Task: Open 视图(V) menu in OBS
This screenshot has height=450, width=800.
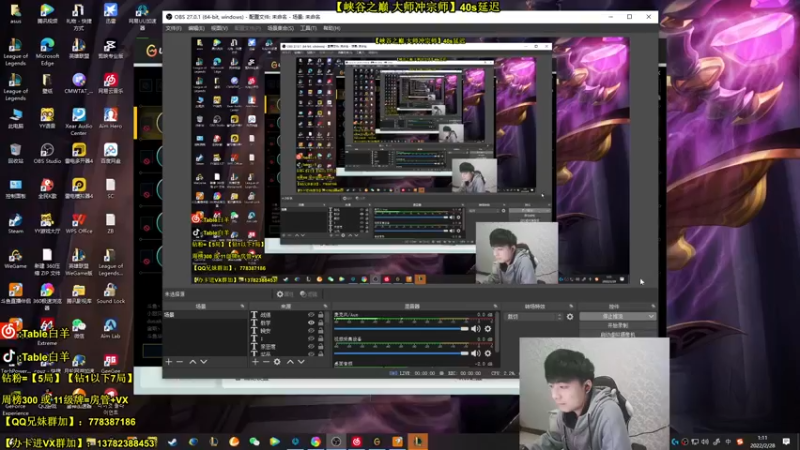Action: [219, 28]
